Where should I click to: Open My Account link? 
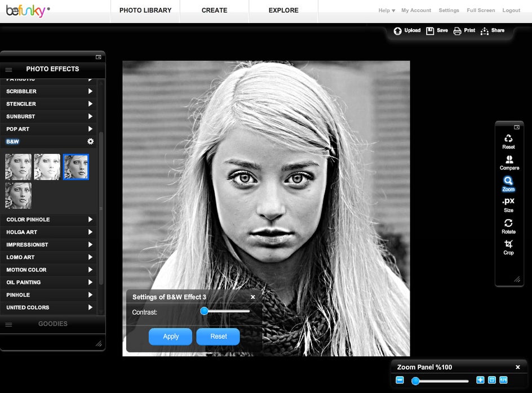point(416,11)
